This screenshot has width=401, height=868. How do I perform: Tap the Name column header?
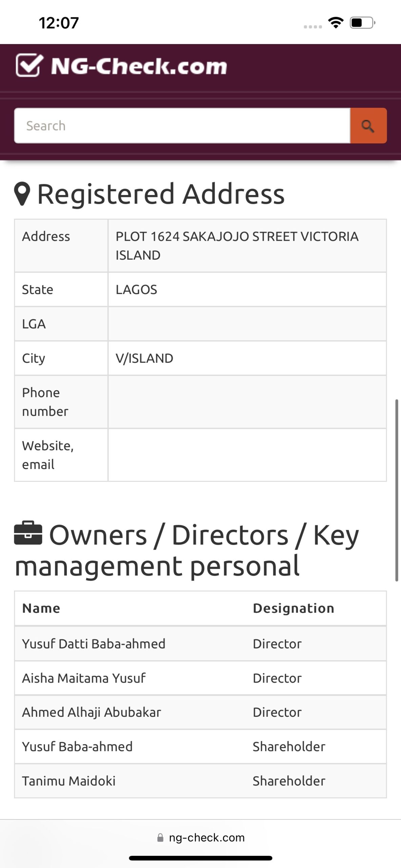[x=41, y=608]
